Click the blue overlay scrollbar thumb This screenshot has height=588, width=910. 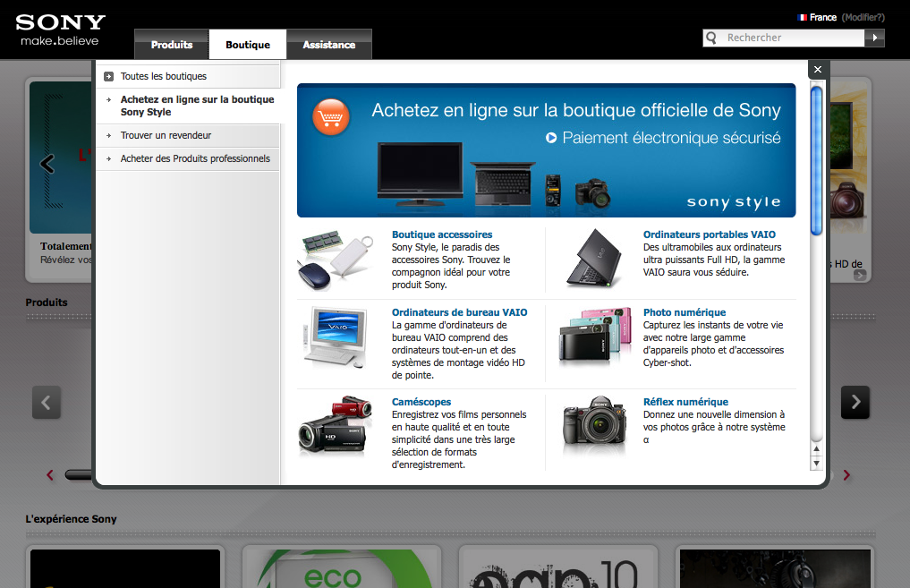point(817,161)
